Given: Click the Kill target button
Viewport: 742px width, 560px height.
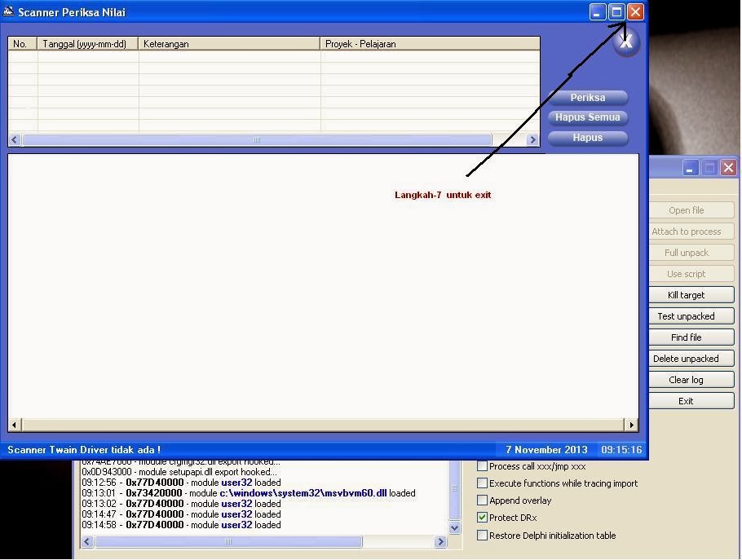Looking at the screenshot, I should 691,294.
